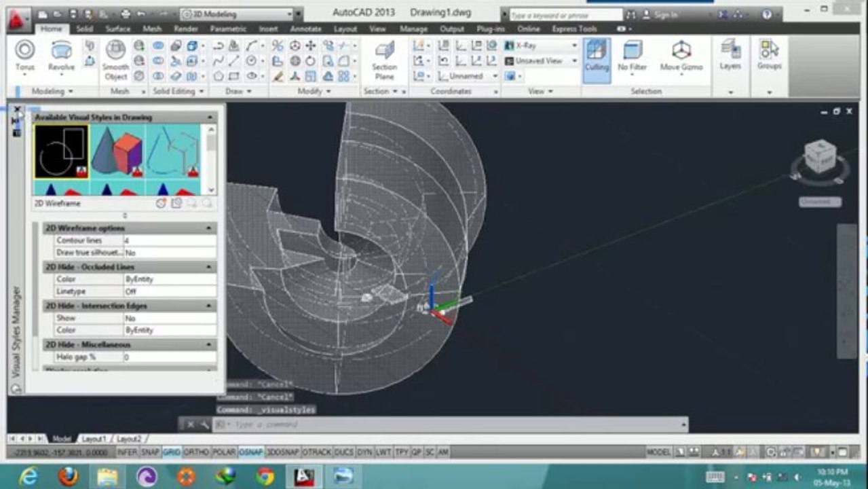Click Create New Visual Style icon

click(x=161, y=203)
